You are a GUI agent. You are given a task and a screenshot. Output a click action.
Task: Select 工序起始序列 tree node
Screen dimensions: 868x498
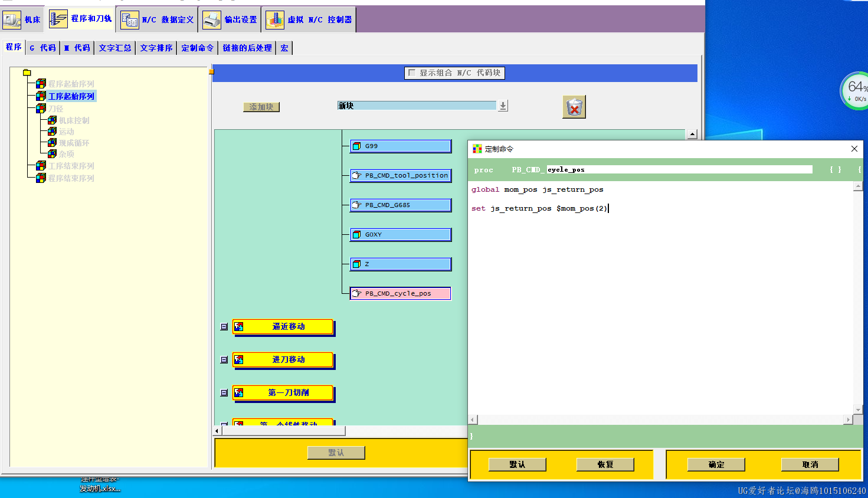[x=71, y=96]
